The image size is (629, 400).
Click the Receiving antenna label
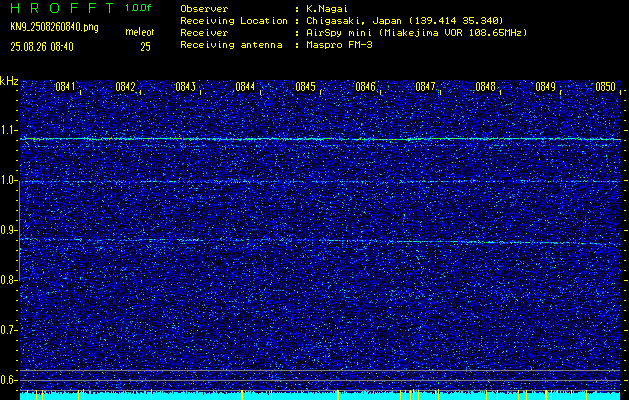tap(231, 45)
